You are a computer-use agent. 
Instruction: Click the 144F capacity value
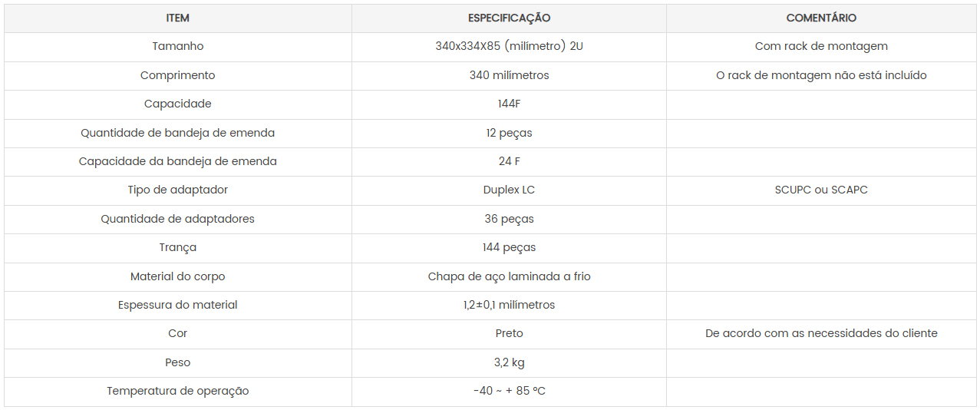coord(509,104)
